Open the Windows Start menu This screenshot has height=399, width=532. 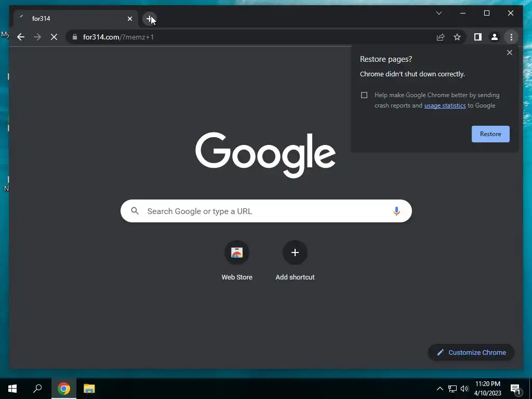[12, 389]
